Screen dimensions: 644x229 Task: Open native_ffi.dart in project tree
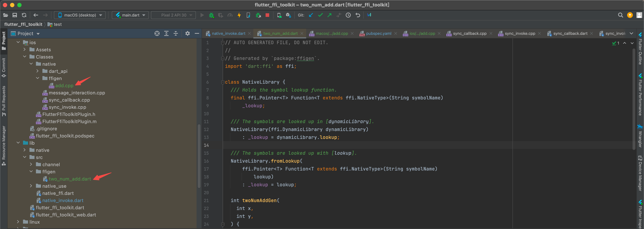pos(58,193)
